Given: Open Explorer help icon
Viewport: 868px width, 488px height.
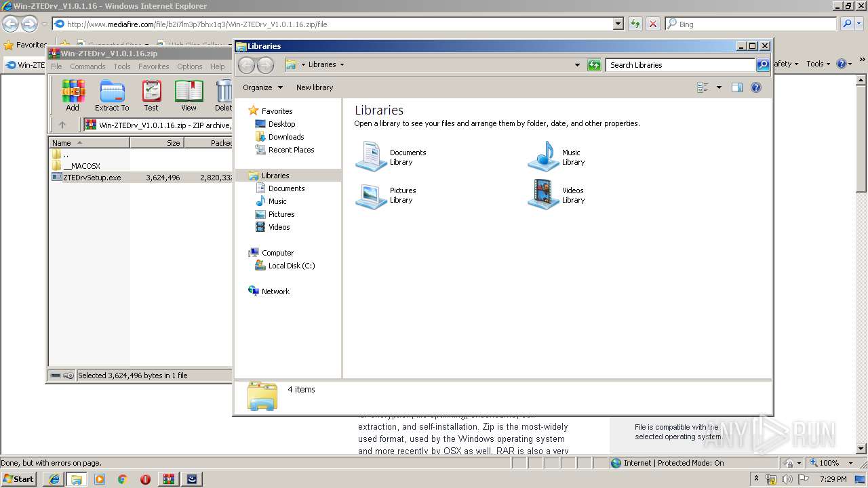Looking at the screenshot, I should point(756,87).
